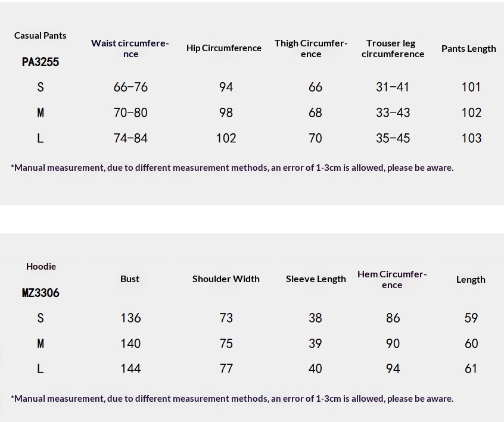Viewport: 504px width, 422px height.
Task: Click the Hem Circumference column header
Action: tap(392, 279)
